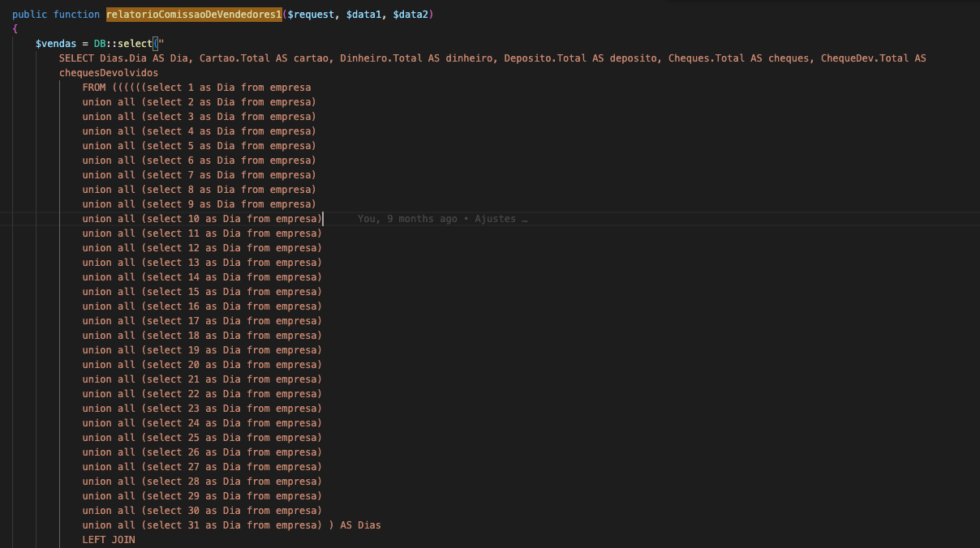Place cursor on the $data2 parameter

413,15
